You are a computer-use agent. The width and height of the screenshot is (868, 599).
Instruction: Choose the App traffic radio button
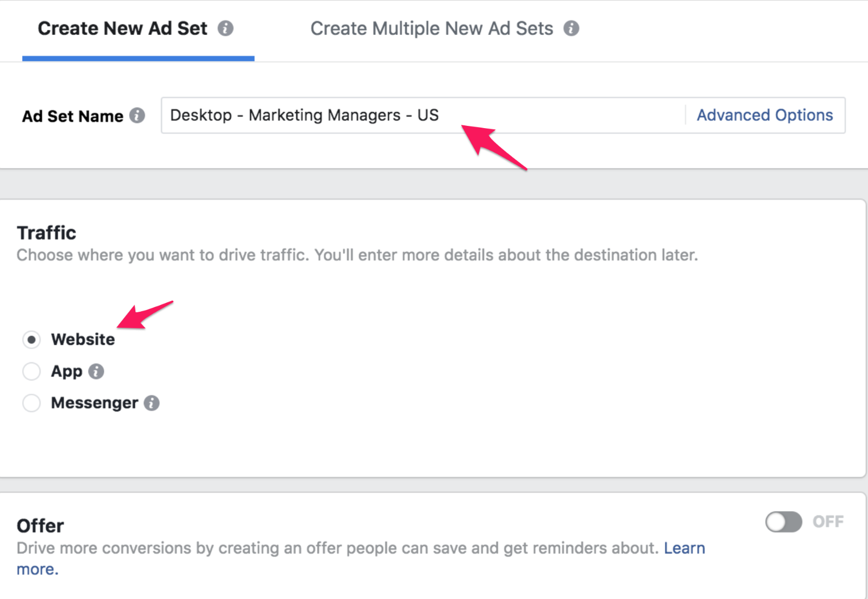pyautogui.click(x=32, y=371)
